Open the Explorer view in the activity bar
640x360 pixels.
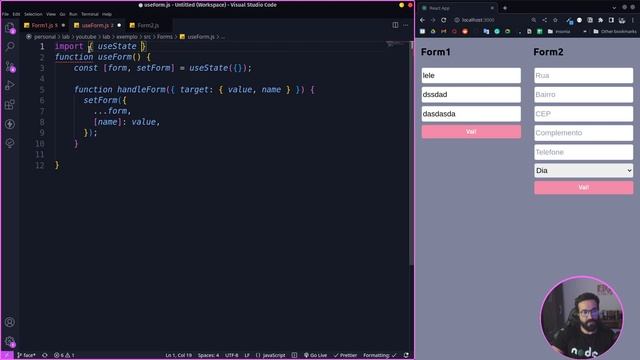point(10,28)
